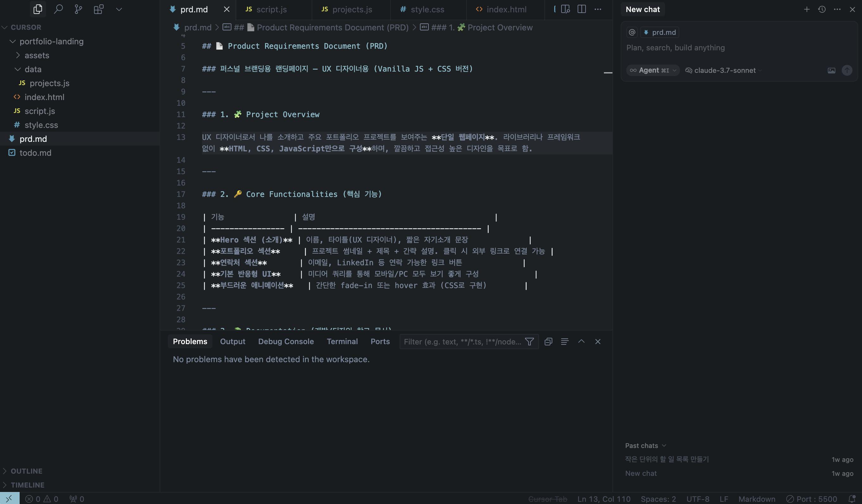Click the attach image icon in chat
This screenshot has width=862, height=504.
pos(831,70)
